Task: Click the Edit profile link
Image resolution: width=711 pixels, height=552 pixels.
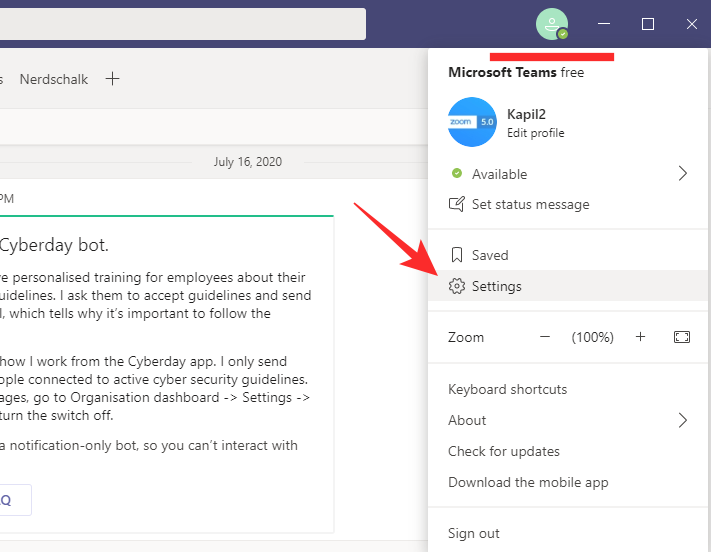Action: pos(535,133)
